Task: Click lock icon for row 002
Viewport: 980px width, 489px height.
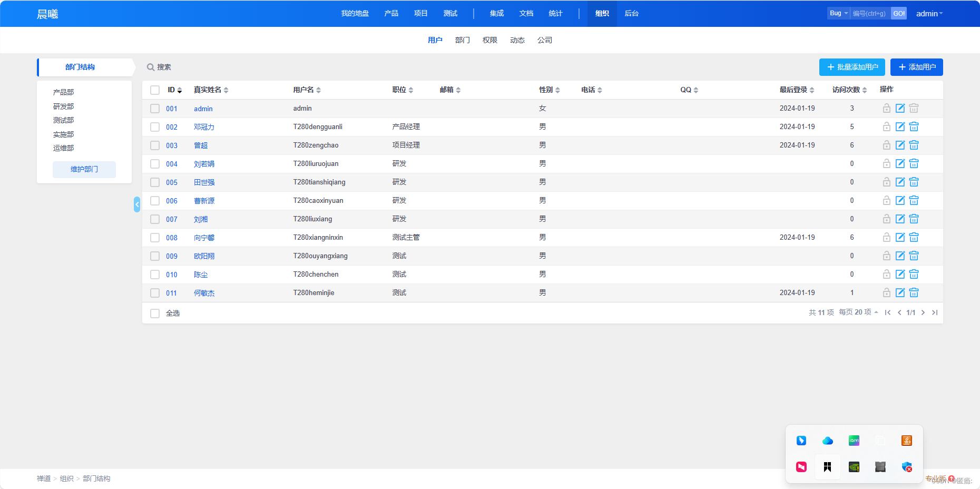Action: (887, 126)
